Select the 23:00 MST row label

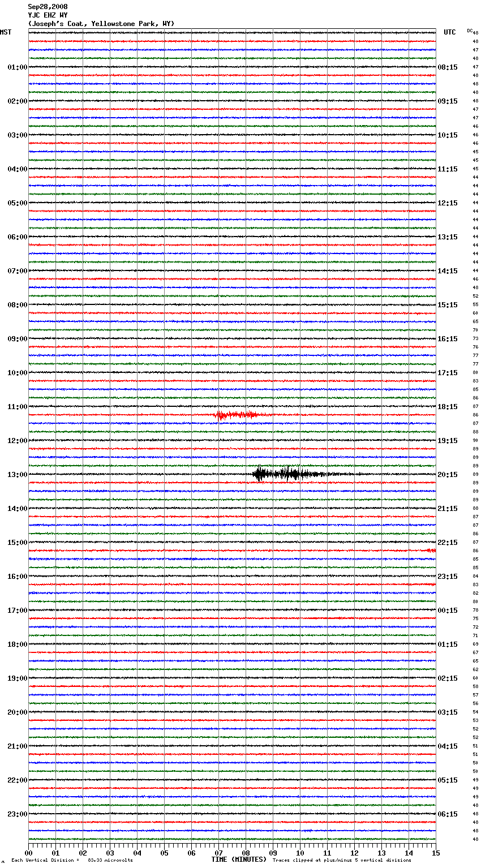pyautogui.click(x=18, y=814)
